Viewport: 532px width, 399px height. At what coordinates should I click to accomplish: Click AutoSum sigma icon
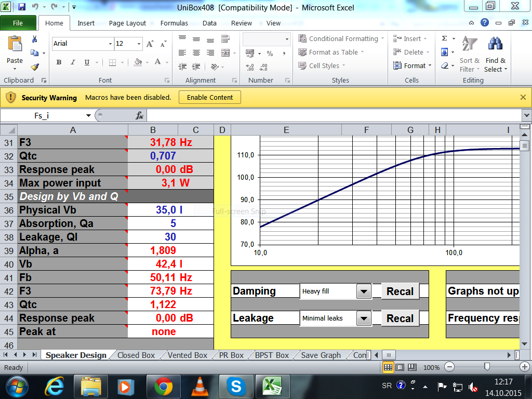tap(445, 38)
